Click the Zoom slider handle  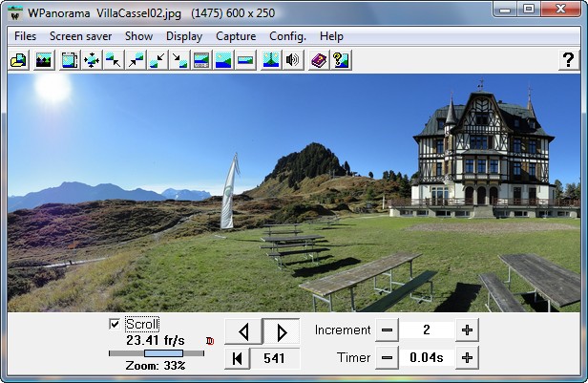(157, 353)
